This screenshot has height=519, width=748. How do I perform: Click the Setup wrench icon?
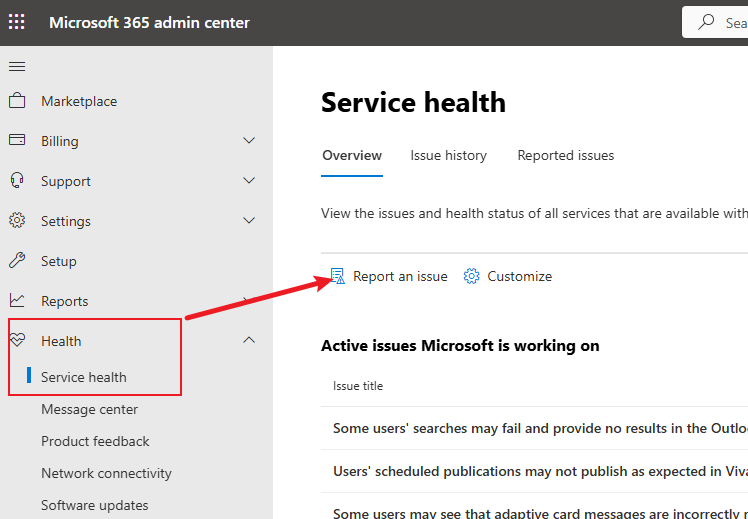click(17, 260)
